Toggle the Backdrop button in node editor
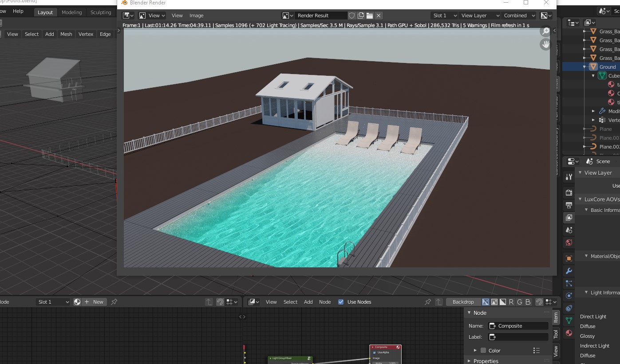This screenshot has width=620, height=364. tap(463, 302)
